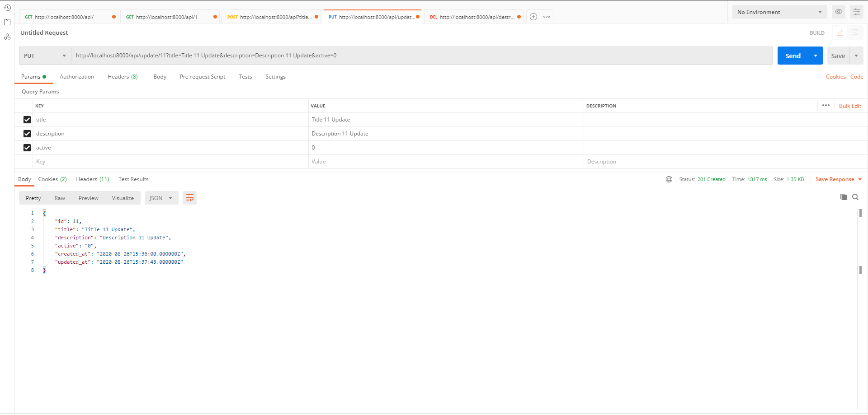Screen dimensions: 868x415
Task: Click the '1.35 KB' response size
Action: pos(795,179)
